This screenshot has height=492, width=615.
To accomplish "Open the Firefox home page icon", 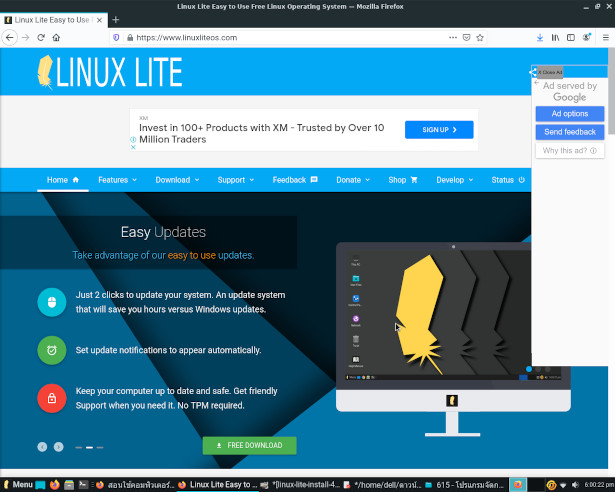I will tap(56, 38).
